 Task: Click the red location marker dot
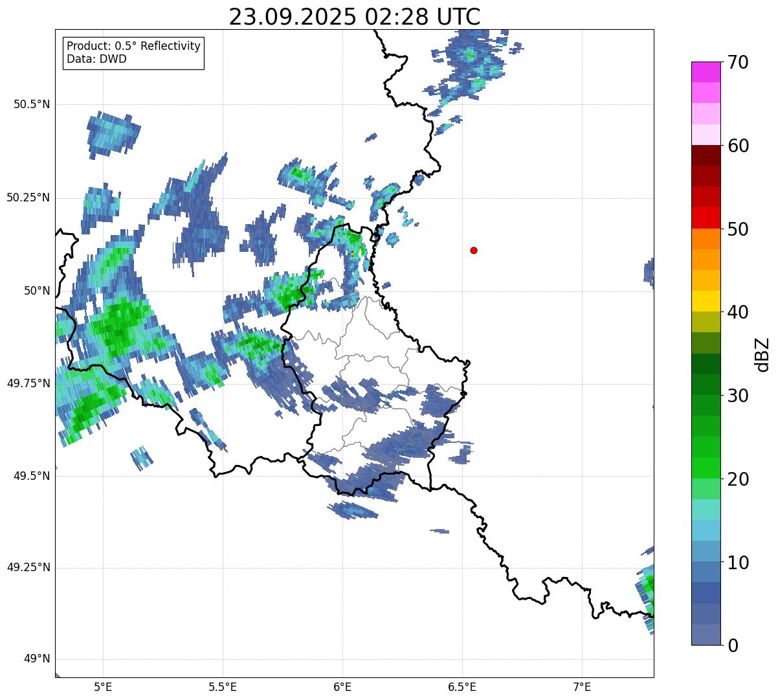pos(474,250)
